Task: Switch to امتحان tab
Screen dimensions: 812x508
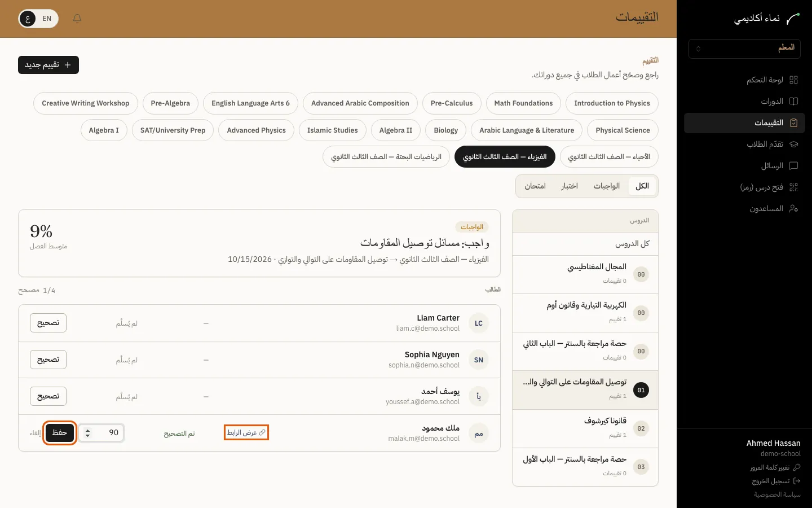Action: point(535,186)
